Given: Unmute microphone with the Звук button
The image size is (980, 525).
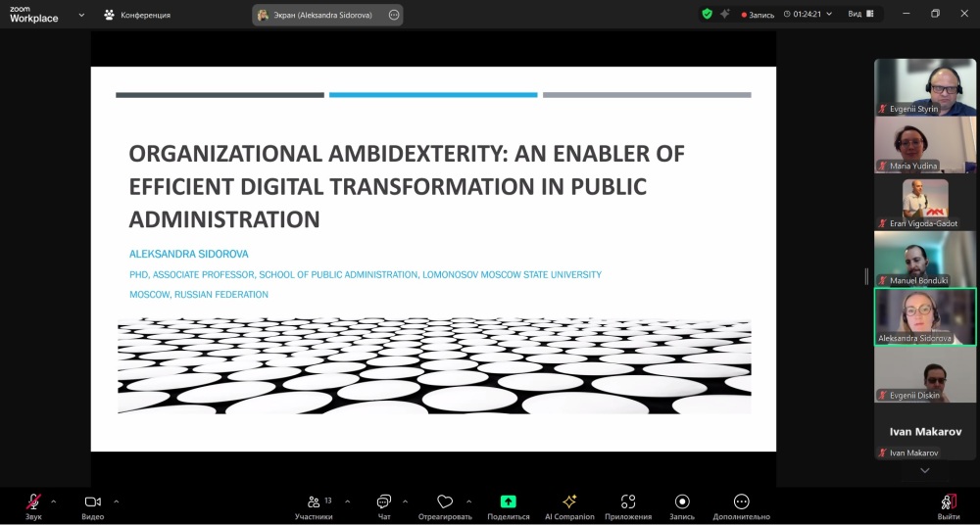Looking at the screenshot, I should [33, 505].
